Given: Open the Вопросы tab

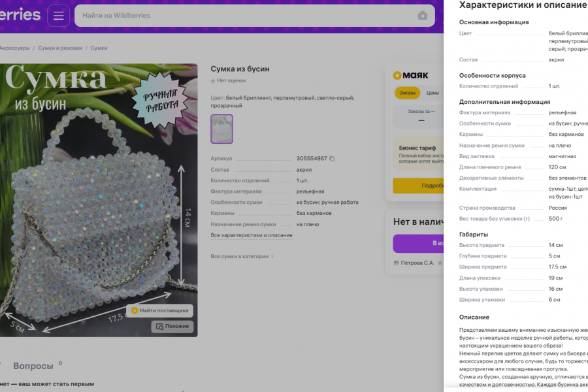Looking at the screenshot, I should [33, 366].
